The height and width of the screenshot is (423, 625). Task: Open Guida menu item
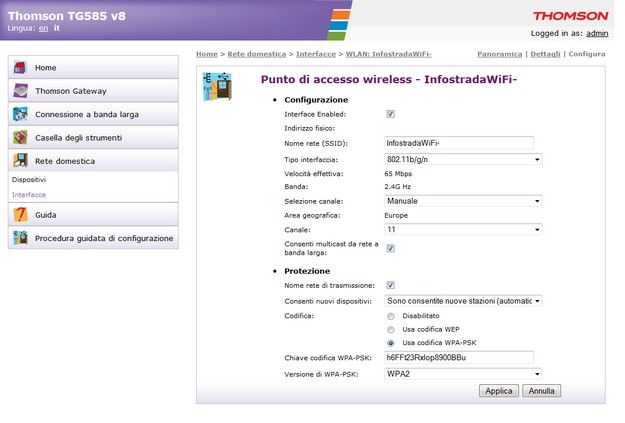[93, 214]
